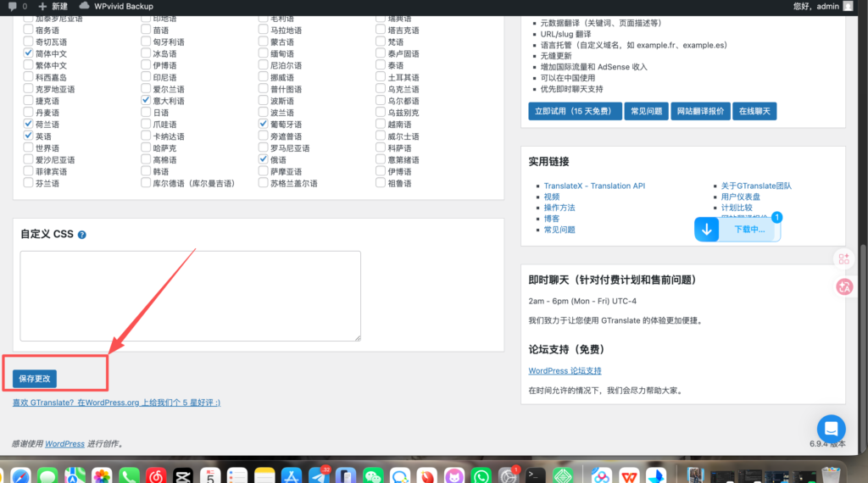The width and height of the screenshot is (868, 483).
Task: Open the 博客 link
Action: 551,219
